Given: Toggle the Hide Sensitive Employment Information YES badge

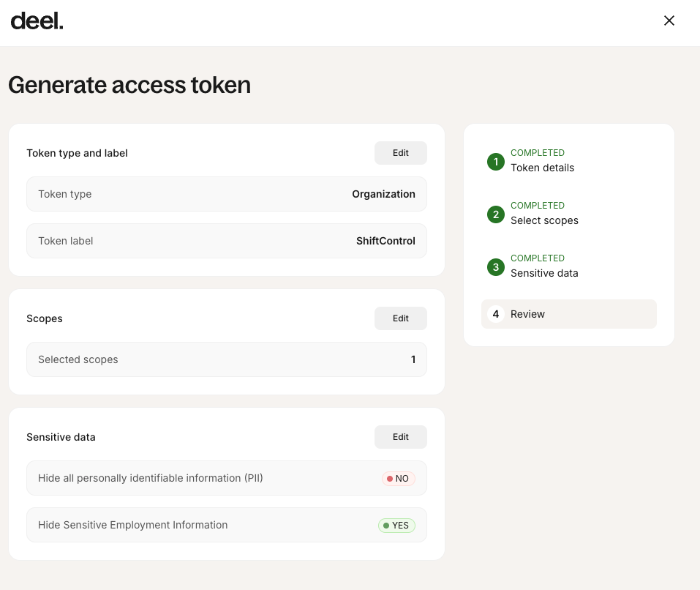Looking at the screenshot, I should (x=396, y=525).
